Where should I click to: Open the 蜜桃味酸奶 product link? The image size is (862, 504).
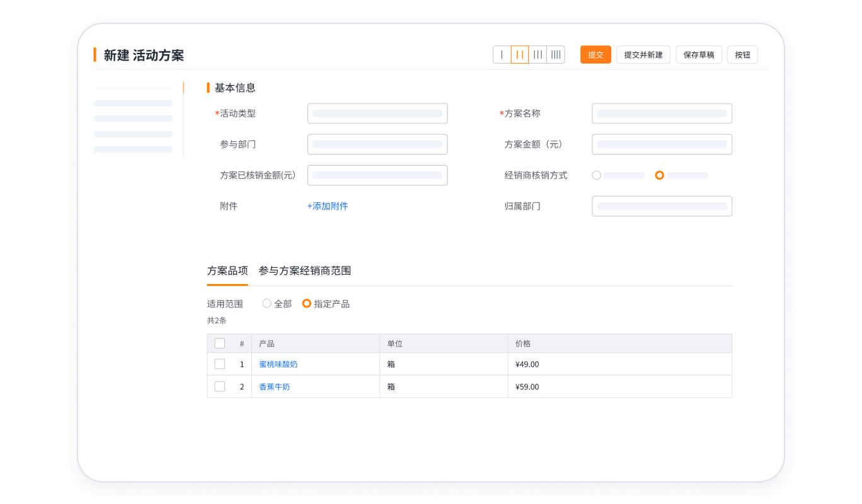[278, 364]
